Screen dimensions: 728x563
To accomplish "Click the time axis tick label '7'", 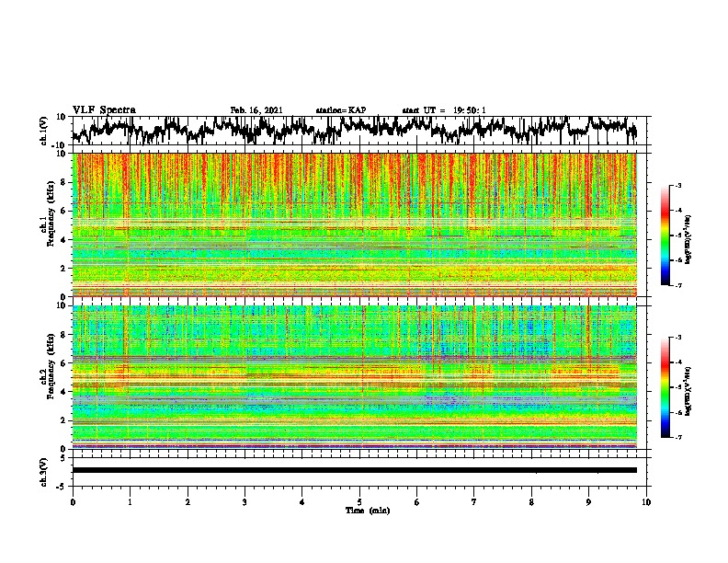I will [x=474, y=502].
